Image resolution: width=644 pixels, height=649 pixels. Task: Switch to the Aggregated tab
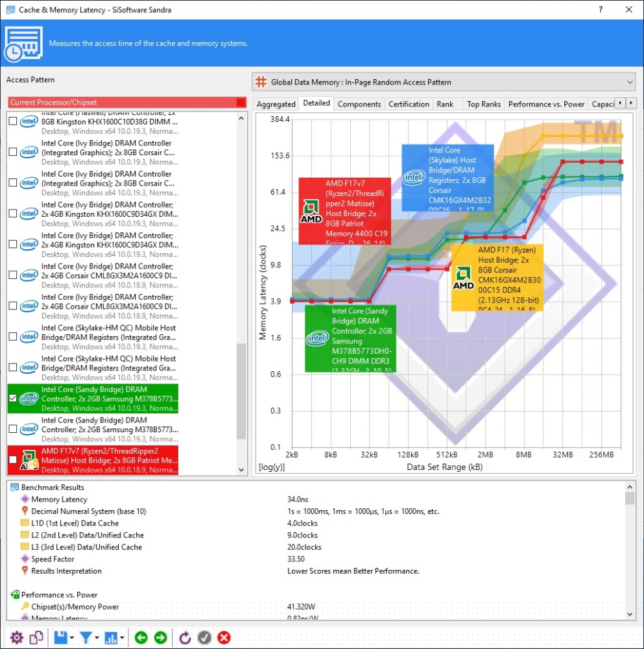click(276, 104)
